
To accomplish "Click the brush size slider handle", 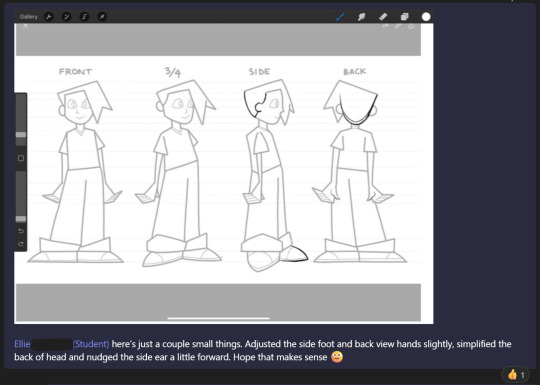I will coord(21,134).
